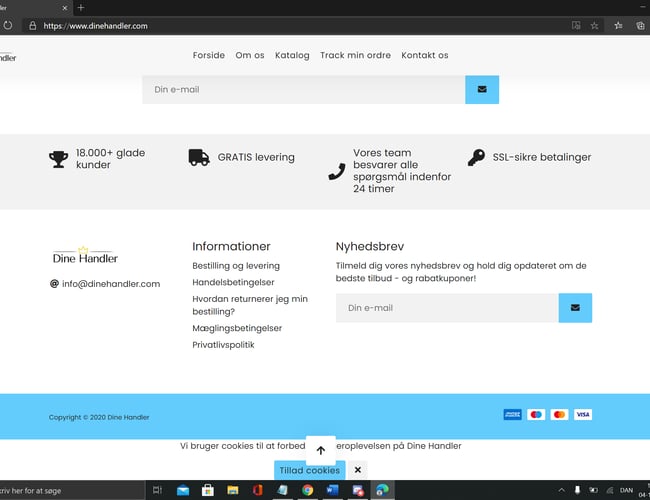650x500 pixels.
Task: Click the browser address bar
Action: (300, 25)
